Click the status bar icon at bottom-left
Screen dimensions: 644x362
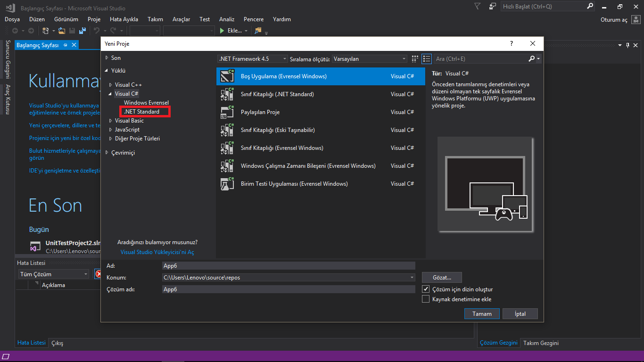pyautogui.click(x=6, y=356)
